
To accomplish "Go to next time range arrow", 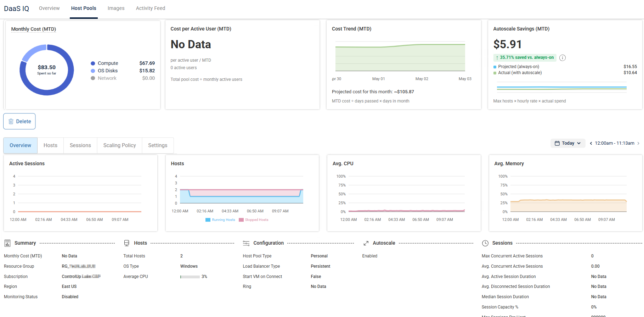I will point(638,143).
